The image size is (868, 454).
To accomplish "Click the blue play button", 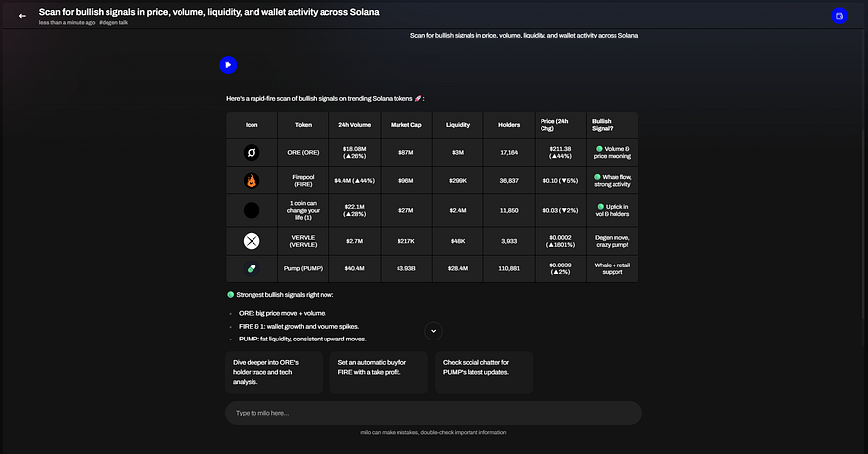I will [228, 65].
